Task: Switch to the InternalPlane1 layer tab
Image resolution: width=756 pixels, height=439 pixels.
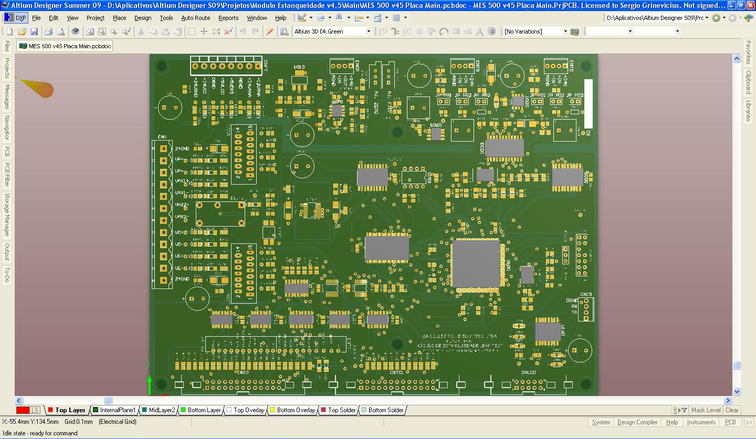Action: point(114,410)
